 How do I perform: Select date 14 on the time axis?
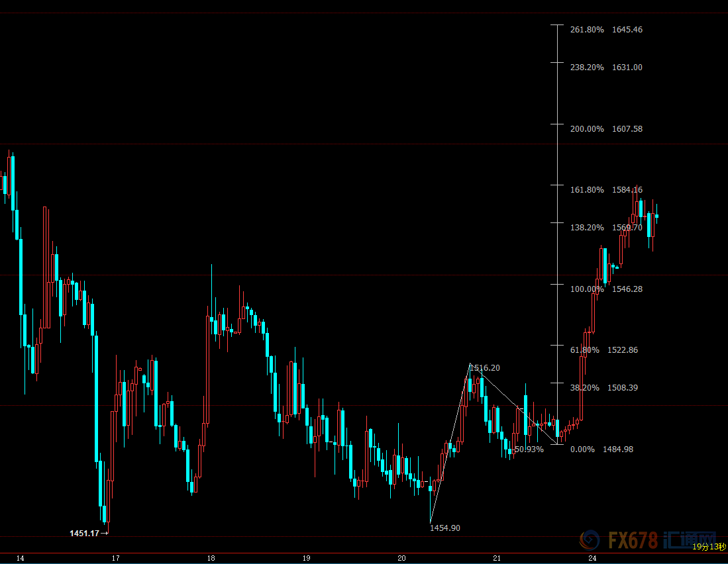[x=20, y=559]
